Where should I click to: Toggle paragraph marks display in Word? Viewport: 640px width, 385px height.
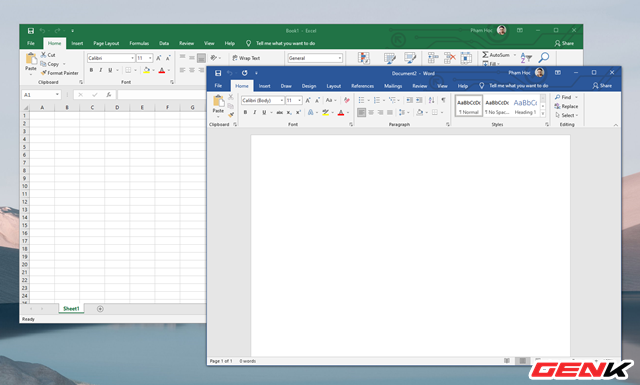click(443, 100)
